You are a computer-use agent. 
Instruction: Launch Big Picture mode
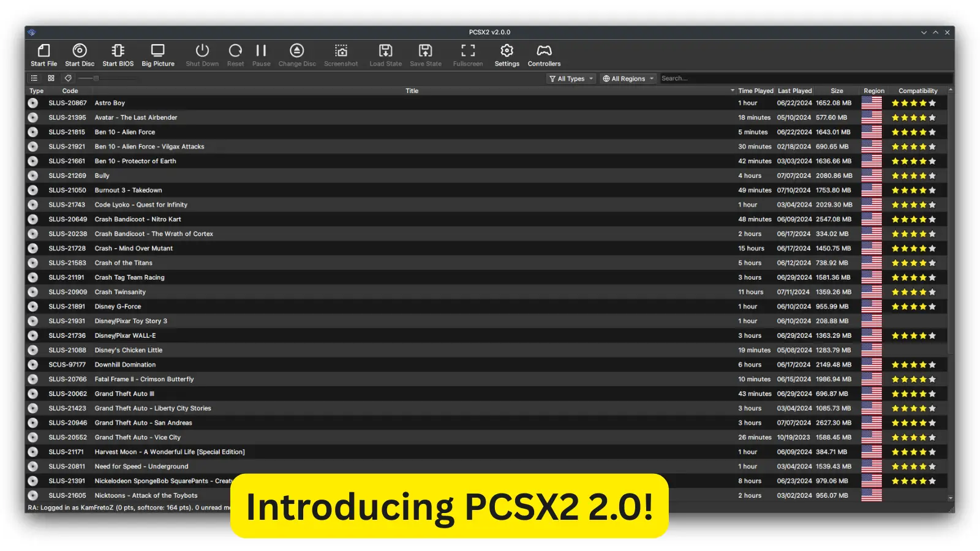(158, 54)
